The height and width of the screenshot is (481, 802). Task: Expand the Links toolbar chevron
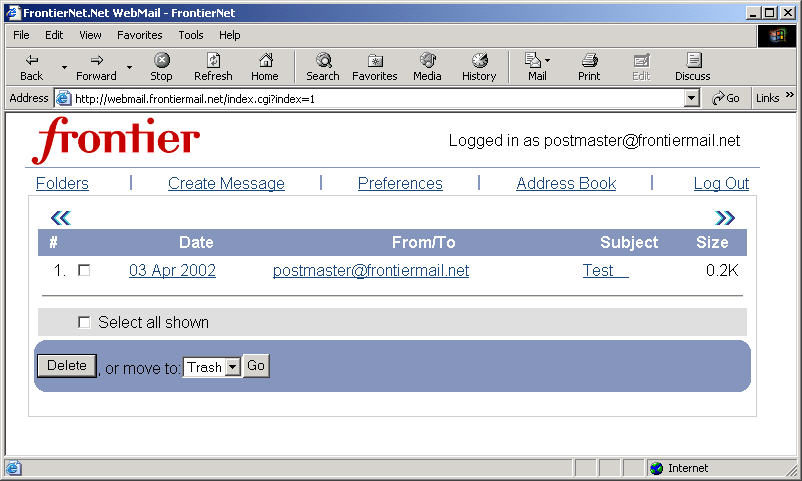790,95
